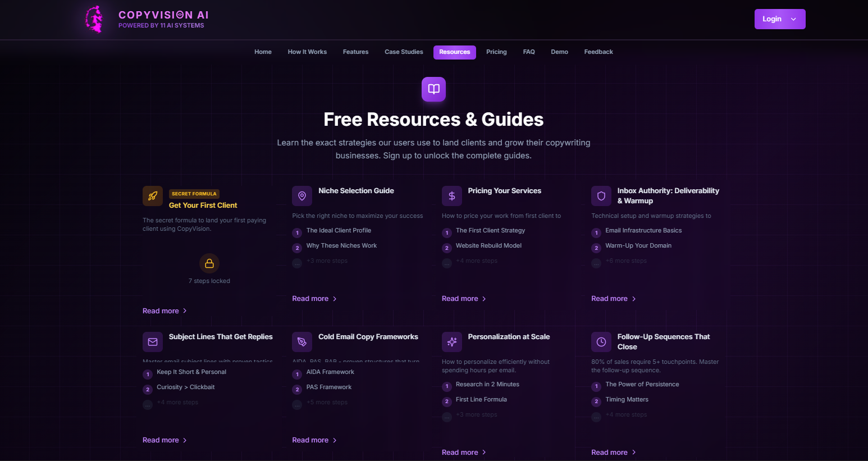Click the clock icon for Follow-Up Sequences That Close
This screenshot has width=868, height=461.
coord(601,342)
